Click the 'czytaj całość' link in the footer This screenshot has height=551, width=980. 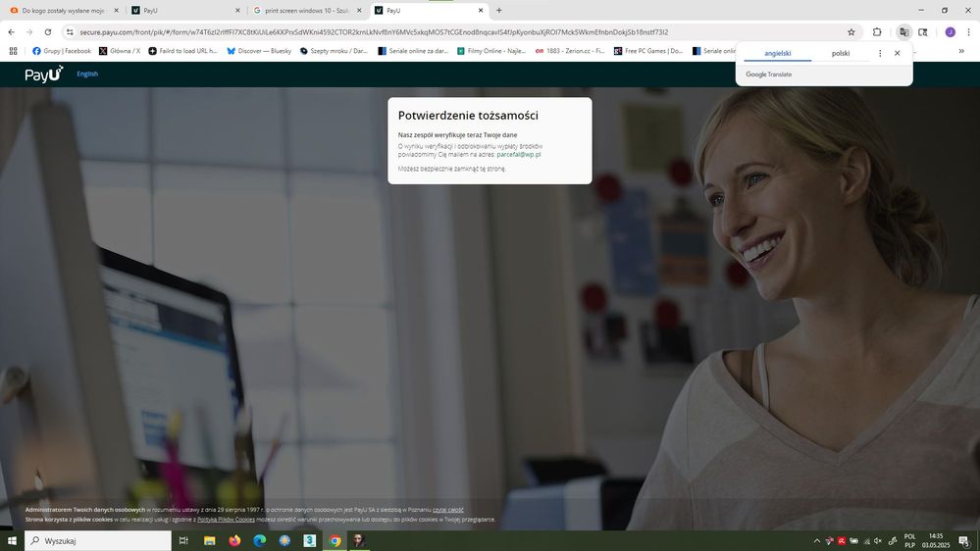point(448,510)
